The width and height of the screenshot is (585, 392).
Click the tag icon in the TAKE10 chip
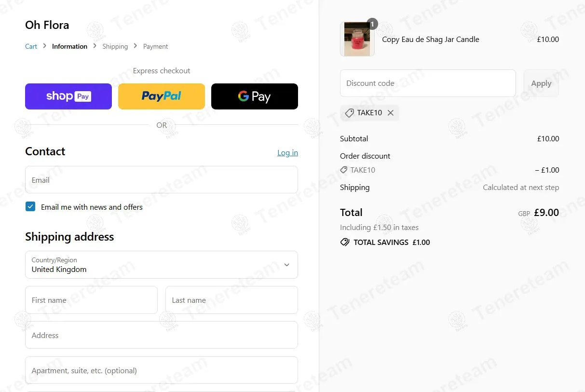coord(349,113)
